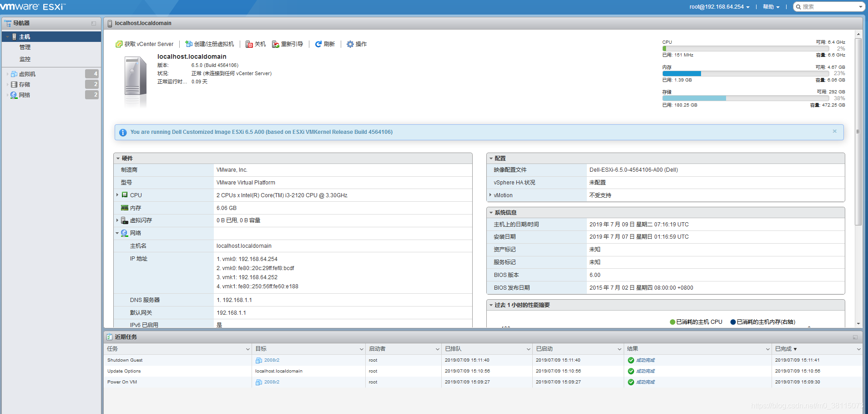The width and height of the screenshot is (868, 414).
Task: Open the root@192.168.64.254 user dropdown
Action: (719, 7)
